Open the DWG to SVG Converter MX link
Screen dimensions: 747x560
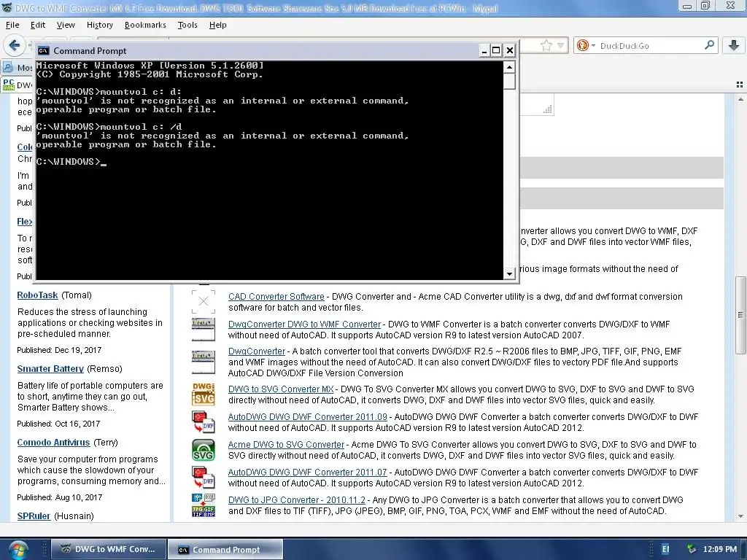pyautogui.click(x=281, y=389)
